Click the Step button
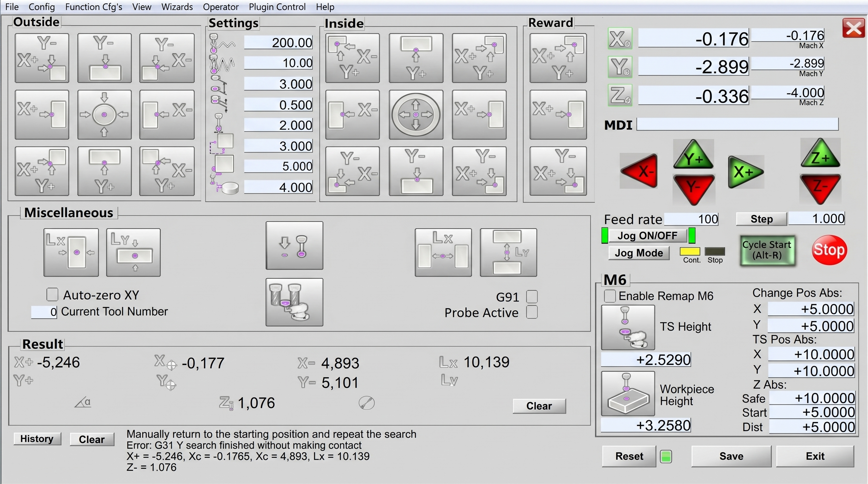This screenshot has width=868, height=484. tap(761, 219)
